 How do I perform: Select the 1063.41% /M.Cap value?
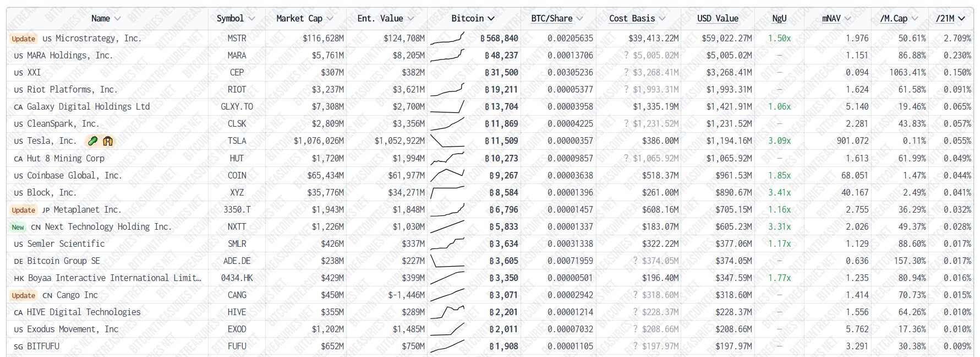click(907, 72)
